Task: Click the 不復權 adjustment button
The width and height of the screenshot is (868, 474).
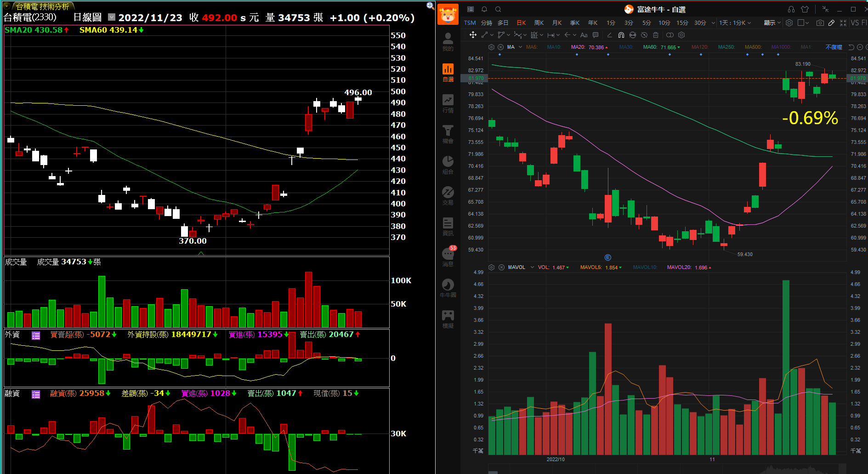Action: click(x=834, y=47)
